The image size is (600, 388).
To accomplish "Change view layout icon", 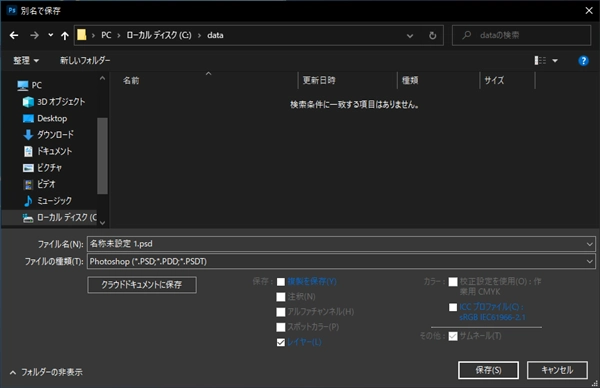I will pyautogui.click(x=540, y=60).
